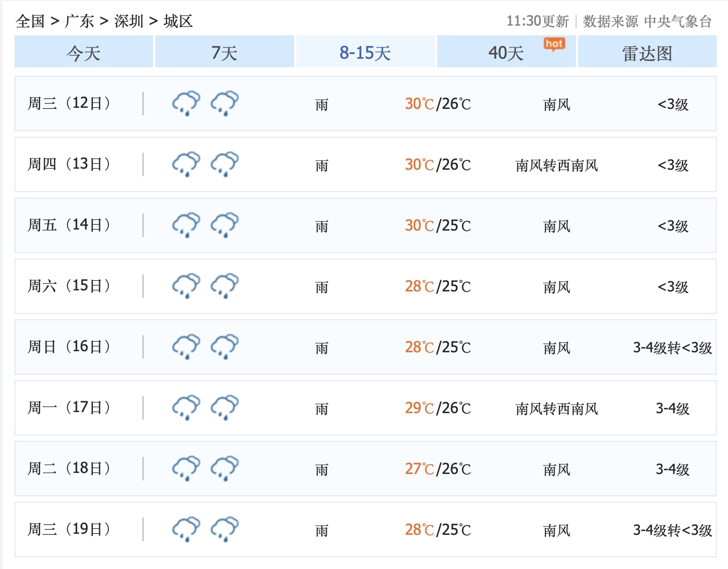Image resolution: width=728 pixels, height=569 pixels.
Task: Select the 周一（17日） date label
Action: 69,407
